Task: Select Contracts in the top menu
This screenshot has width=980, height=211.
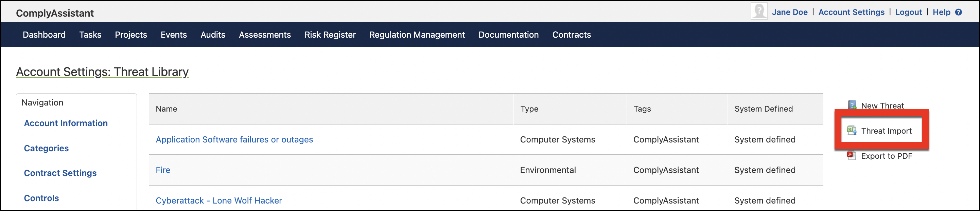Action: [x=572, y=35]
